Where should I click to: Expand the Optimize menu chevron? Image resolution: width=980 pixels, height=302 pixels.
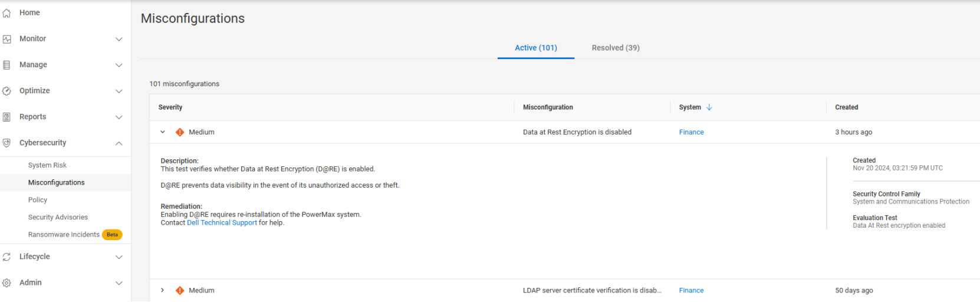tap(119, 91)
